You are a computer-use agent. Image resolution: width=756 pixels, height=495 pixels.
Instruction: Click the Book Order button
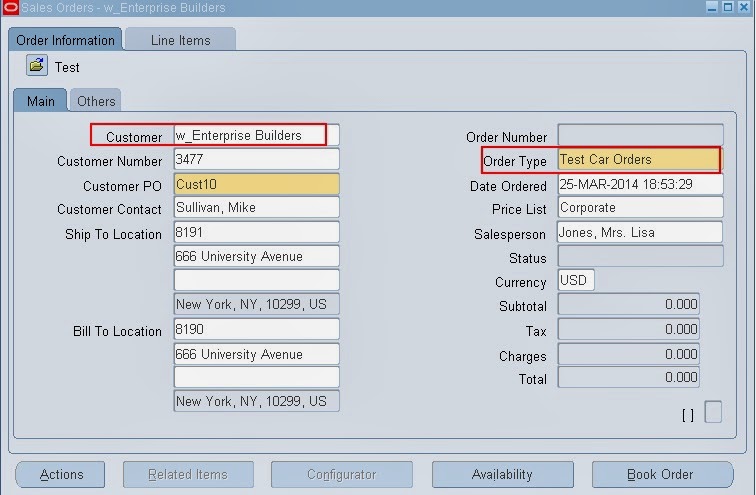[662, 475]
